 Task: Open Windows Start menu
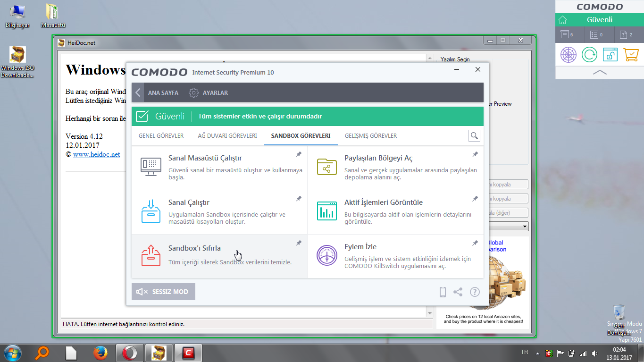[x=13, y=353]
